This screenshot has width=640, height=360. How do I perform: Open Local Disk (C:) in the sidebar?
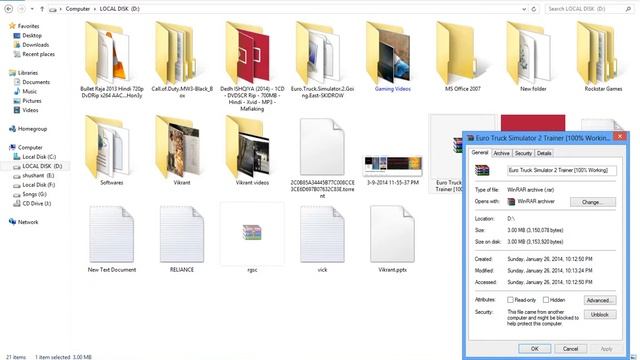point(39,157)
